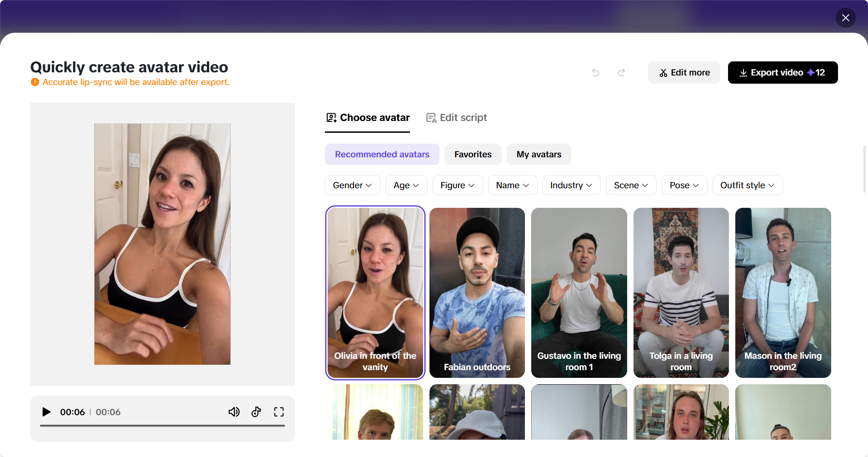Select Olivia in front of the vanity avatar
The width and height of the screenshot is (868, 457).
click(x=375, y=293)
